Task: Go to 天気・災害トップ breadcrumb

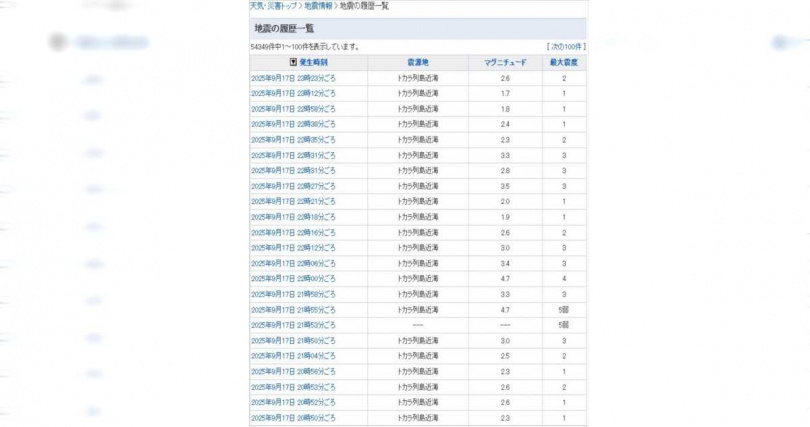Action: pos(273,6)
